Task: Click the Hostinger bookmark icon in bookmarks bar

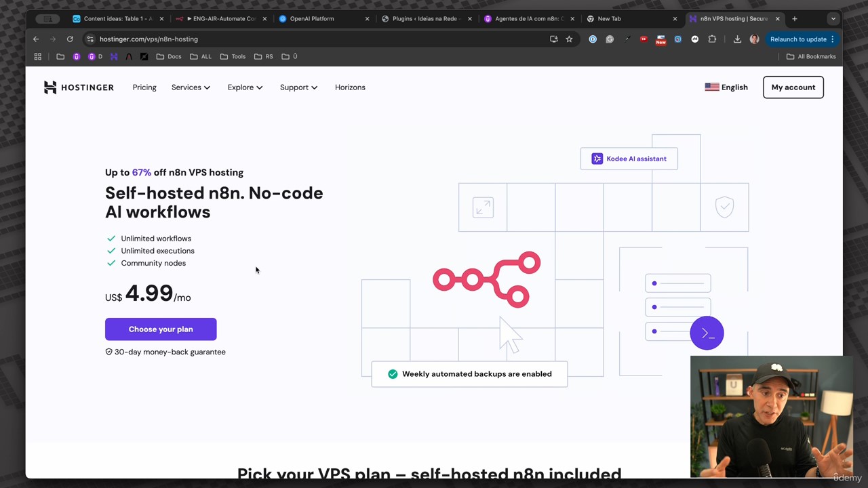Action: [114, 56]
